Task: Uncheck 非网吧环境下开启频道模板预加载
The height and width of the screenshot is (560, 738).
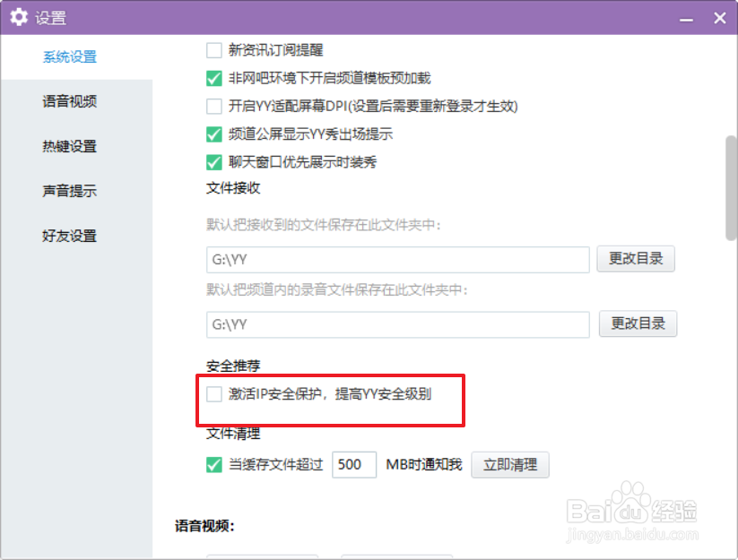Action: click(x=214, y=78)
